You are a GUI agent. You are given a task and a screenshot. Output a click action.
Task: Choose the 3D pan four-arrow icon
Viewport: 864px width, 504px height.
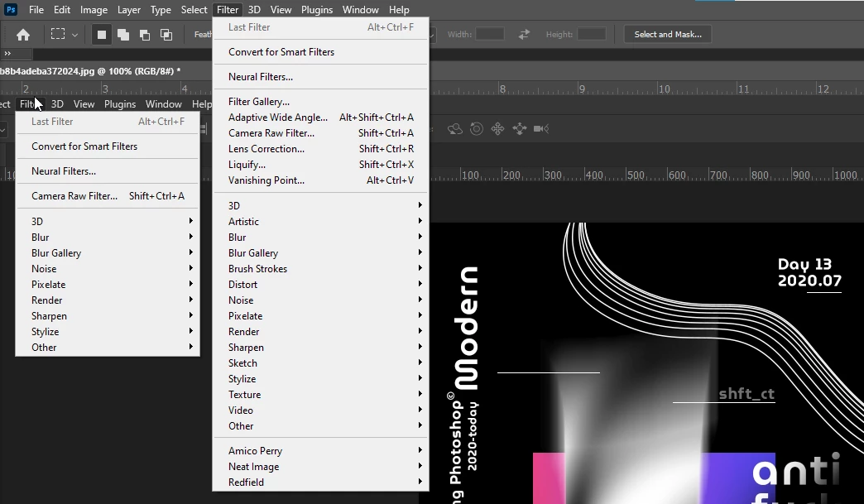tap(497, 129)
